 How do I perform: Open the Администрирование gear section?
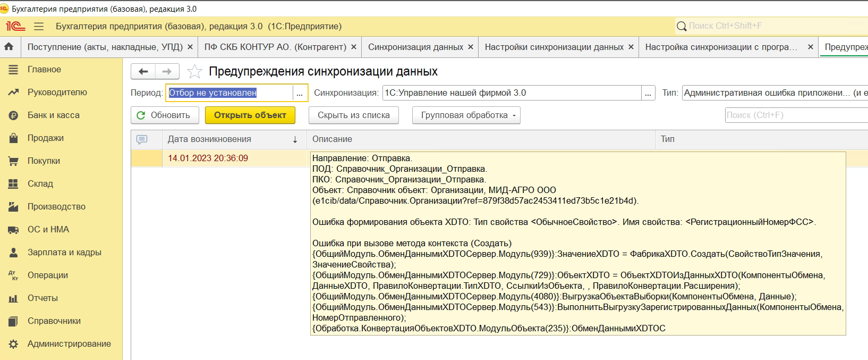point(69,344)
